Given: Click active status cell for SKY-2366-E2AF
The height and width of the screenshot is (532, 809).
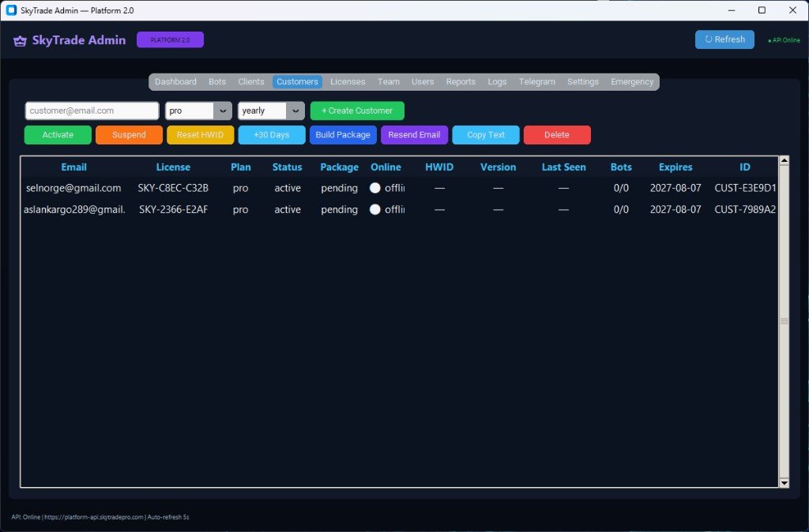Looking at the screenshot, I should [x=288, y=209].
